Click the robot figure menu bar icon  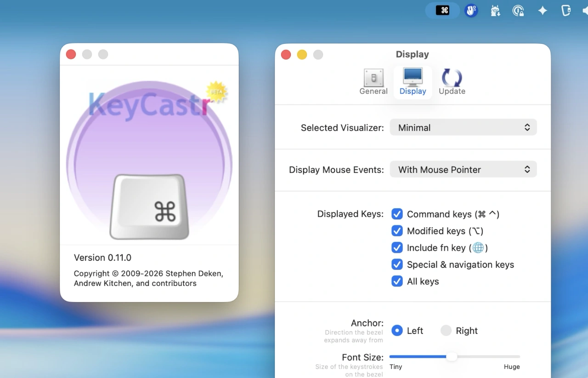(495, 11)
